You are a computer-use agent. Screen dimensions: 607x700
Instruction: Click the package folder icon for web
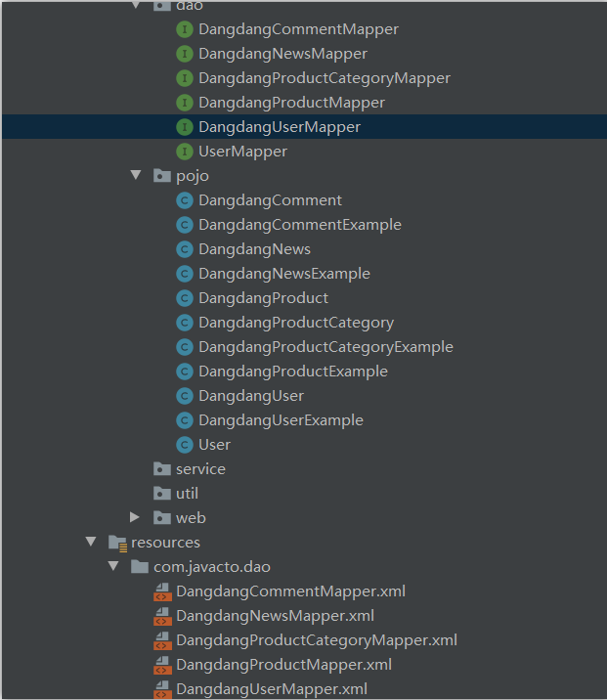[x=162, y=518]
